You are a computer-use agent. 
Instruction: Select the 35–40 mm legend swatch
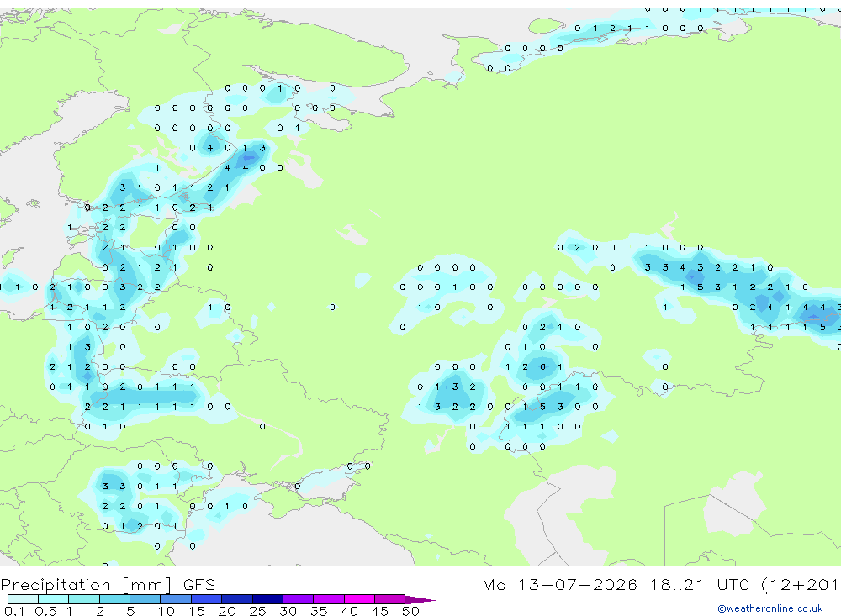click(x=329, y=599)
